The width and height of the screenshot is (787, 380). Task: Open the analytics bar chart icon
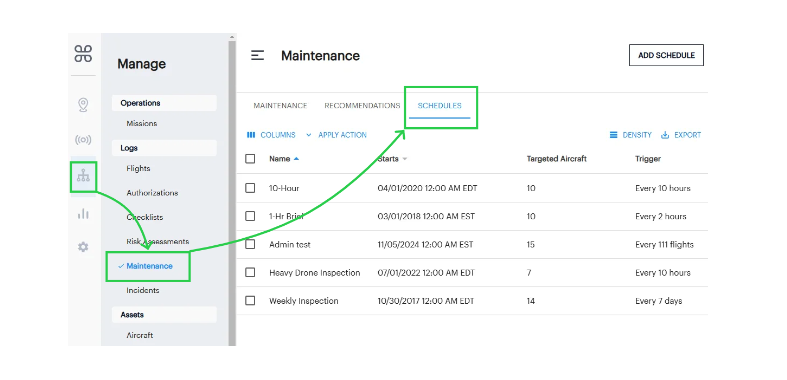[x=83, y=213]
